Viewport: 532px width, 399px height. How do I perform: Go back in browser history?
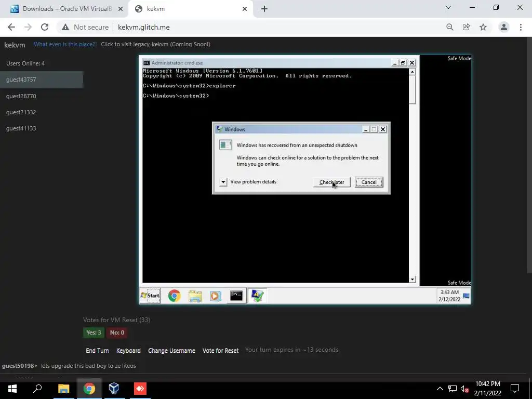click(11, 27)
